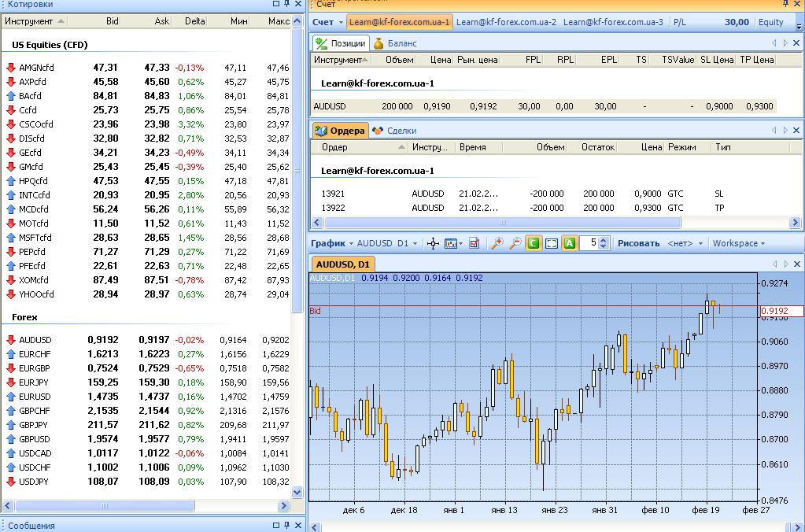Click the Позиции tab icon
This screenshot has height=532, width=805.
click(321, 43)
